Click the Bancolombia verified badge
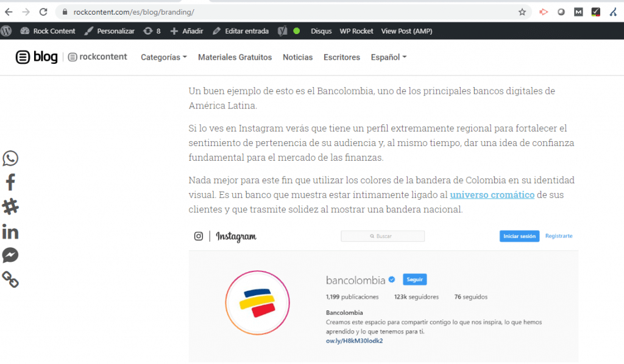The image size is (624, 364). point(392,280)
